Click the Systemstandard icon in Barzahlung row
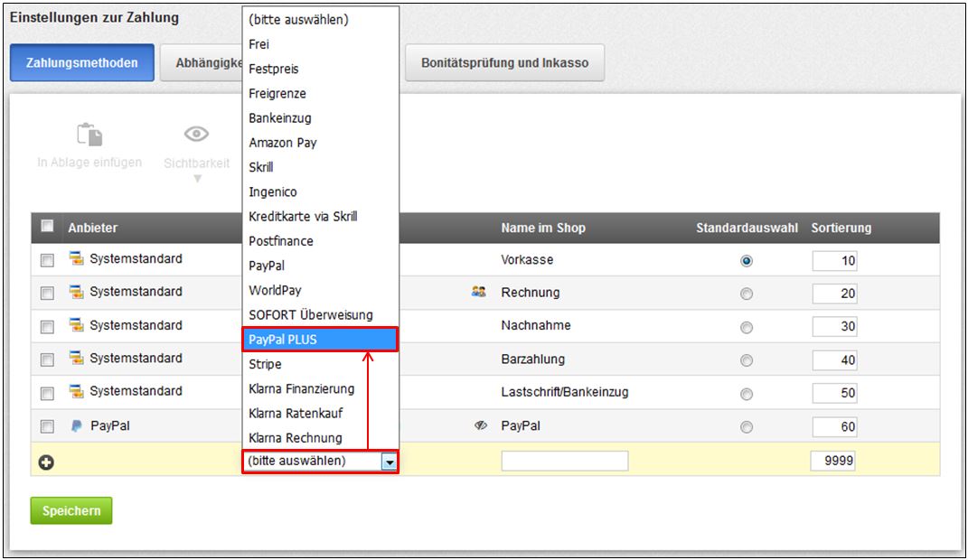 click(x=76, y=357)
